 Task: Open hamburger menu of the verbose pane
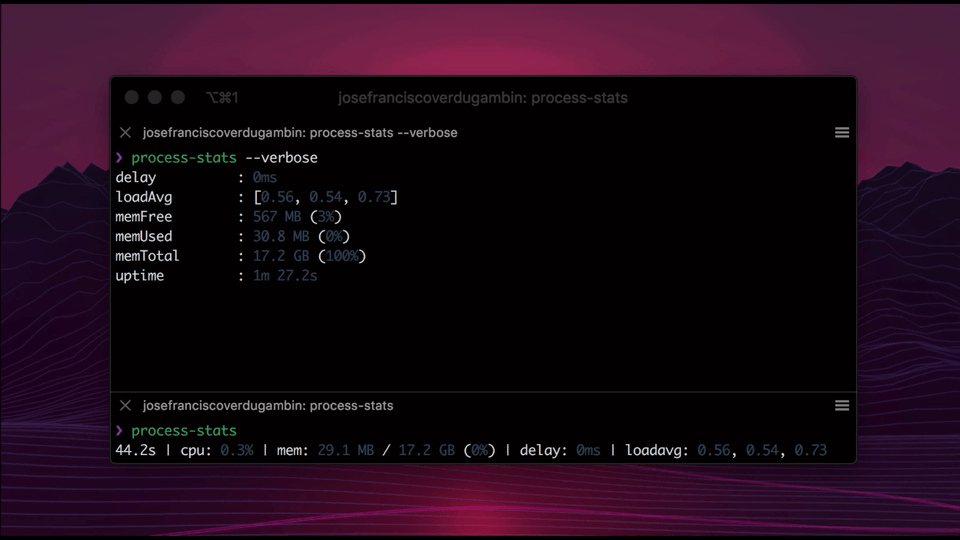point(842,133)
